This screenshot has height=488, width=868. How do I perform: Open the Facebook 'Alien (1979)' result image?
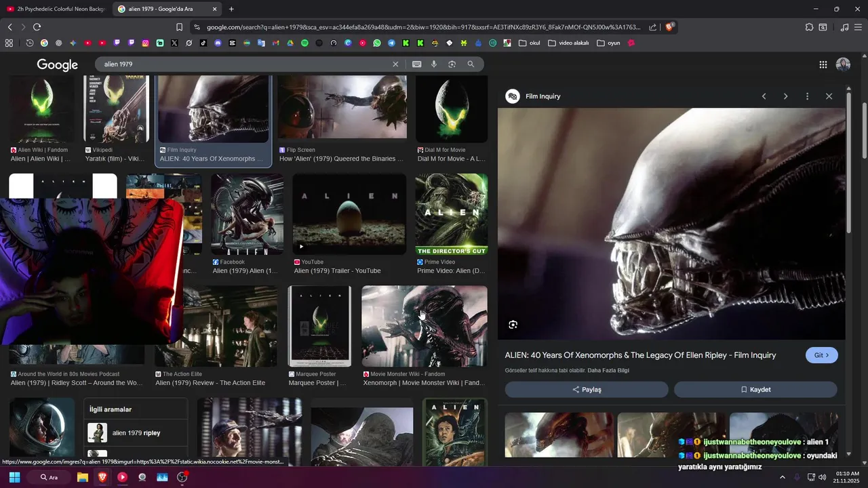click(x=248, y=214)
